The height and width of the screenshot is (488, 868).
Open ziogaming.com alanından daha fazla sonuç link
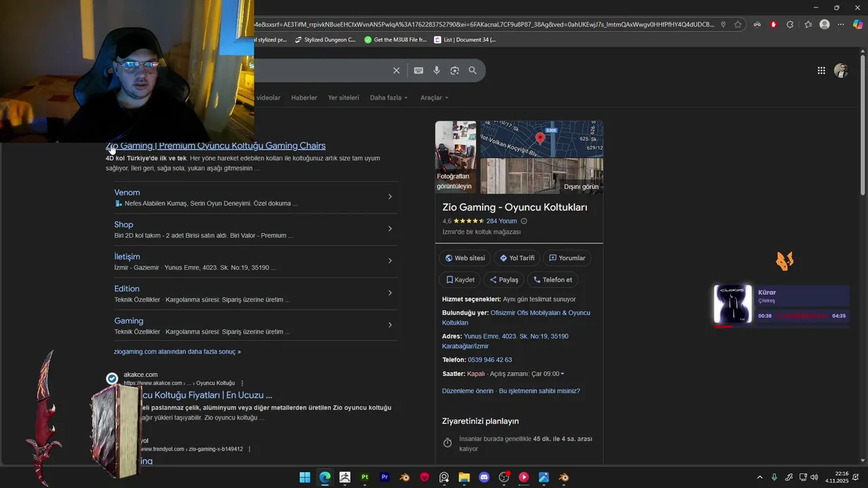point(177,352)
